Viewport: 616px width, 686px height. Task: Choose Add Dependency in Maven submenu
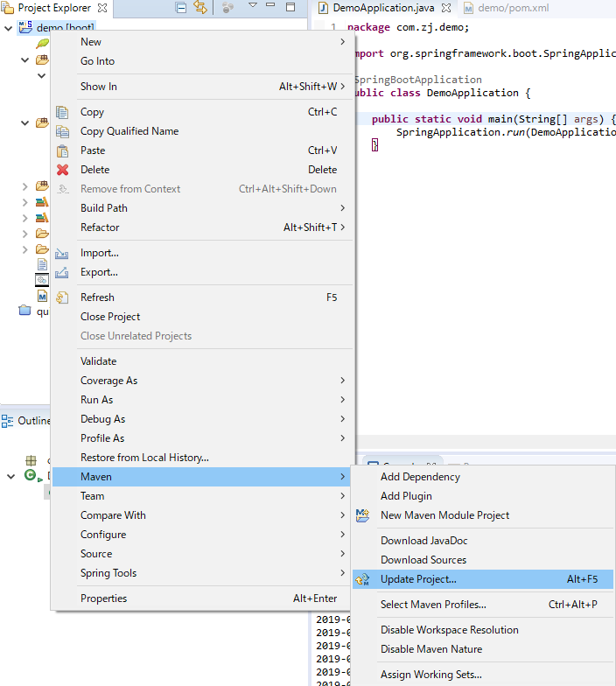tap(483, 477)
